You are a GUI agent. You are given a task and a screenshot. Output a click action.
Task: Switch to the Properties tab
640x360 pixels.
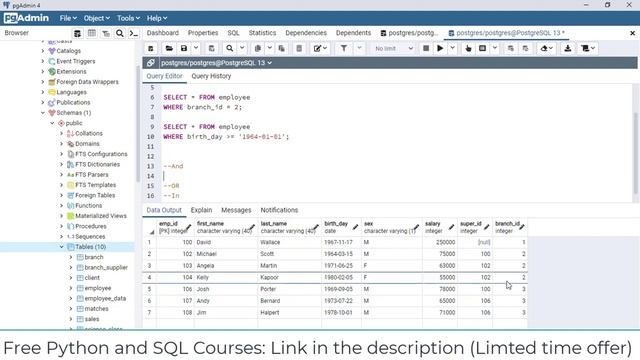click(203, 33)
